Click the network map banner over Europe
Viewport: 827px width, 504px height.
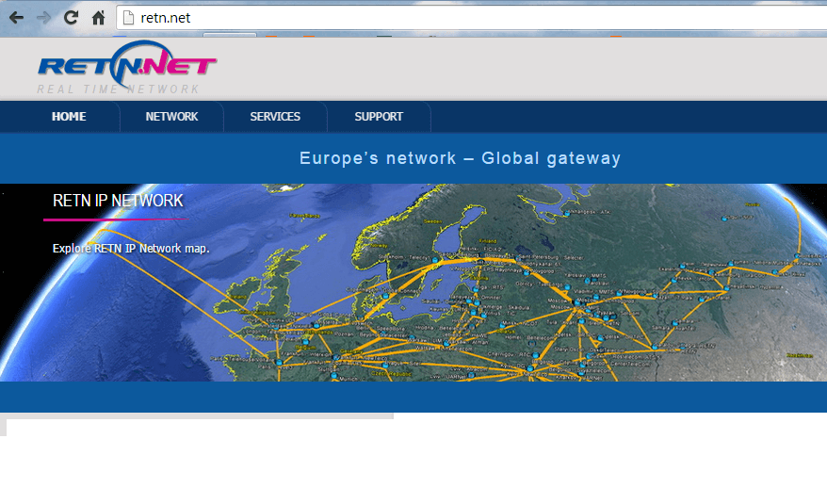[413, 283]
